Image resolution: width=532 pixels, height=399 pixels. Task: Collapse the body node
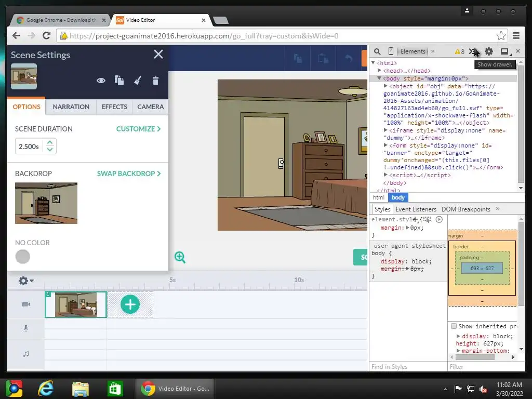pyautogui.click(x=380, y=78)
